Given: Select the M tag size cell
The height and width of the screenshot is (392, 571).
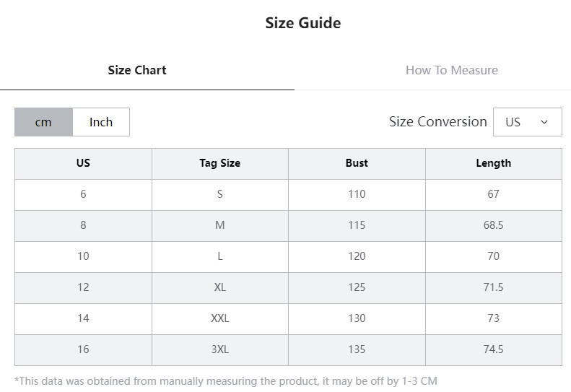Looking at the screenshot, I should (219, 225).
